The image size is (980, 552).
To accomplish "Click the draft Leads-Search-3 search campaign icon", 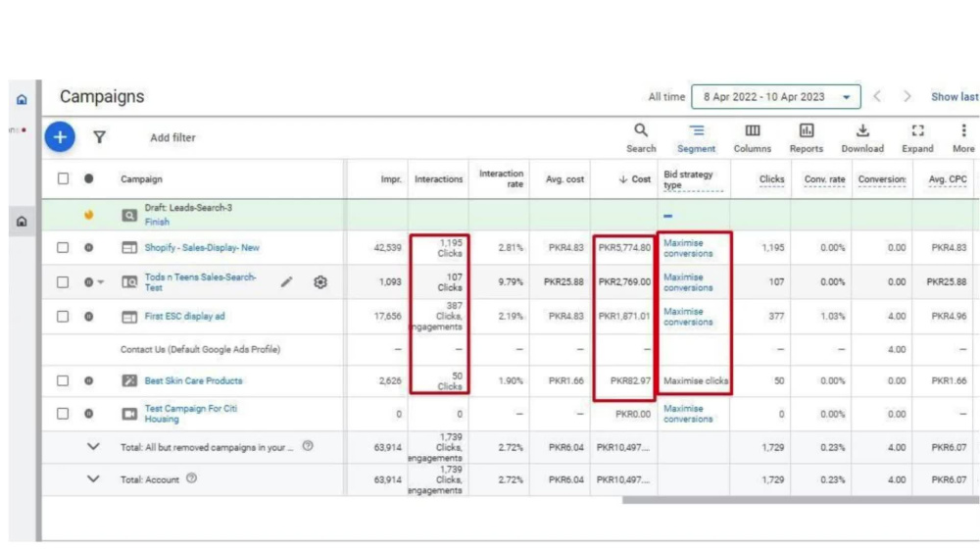I will pyautogui.click(x=129, y=215).
